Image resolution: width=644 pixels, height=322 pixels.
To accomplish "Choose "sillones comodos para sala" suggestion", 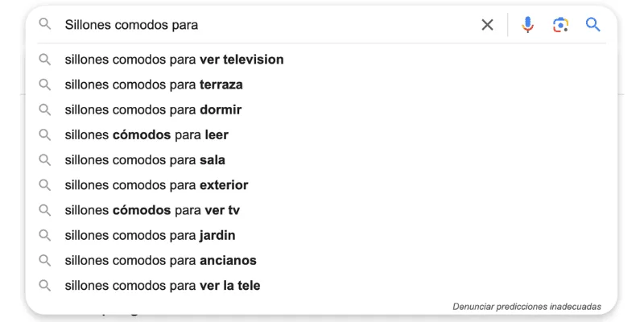I will pyautogui.click(x=145, y=159).
